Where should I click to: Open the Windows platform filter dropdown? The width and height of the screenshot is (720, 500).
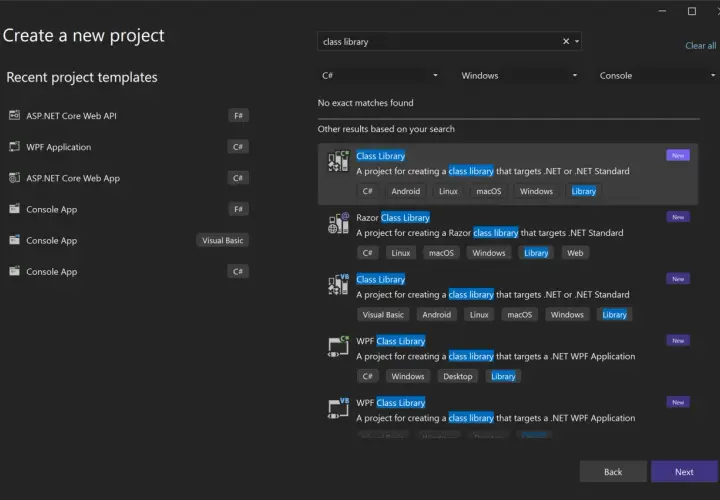[518, 75]
